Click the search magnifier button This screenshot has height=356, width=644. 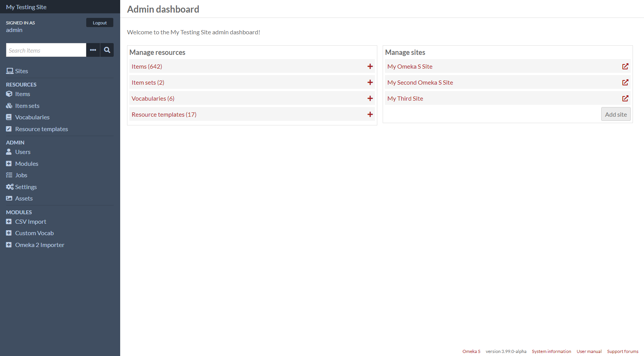pyautogui.click(x=107, y=50)
